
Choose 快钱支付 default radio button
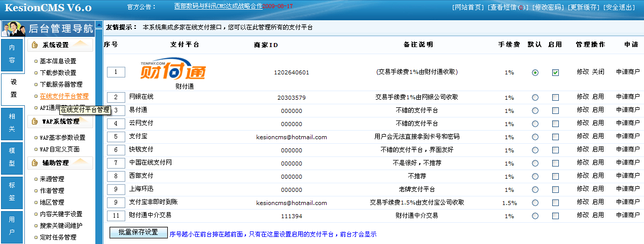535,150
